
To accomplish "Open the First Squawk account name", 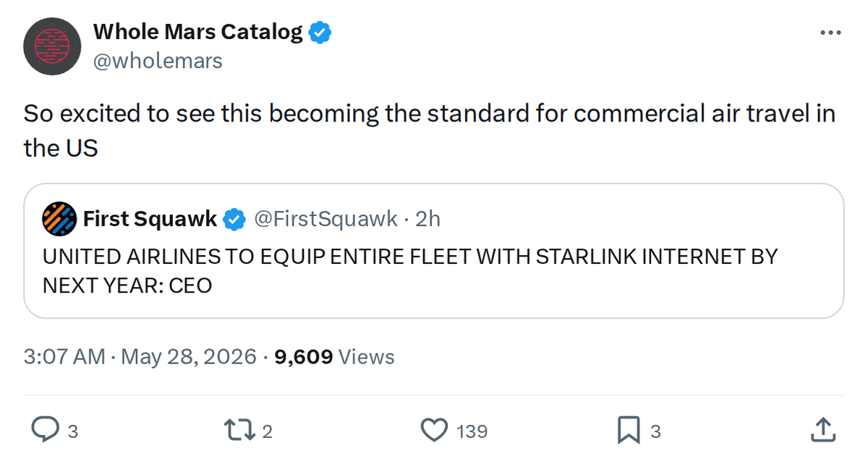I will click(150, 219).
